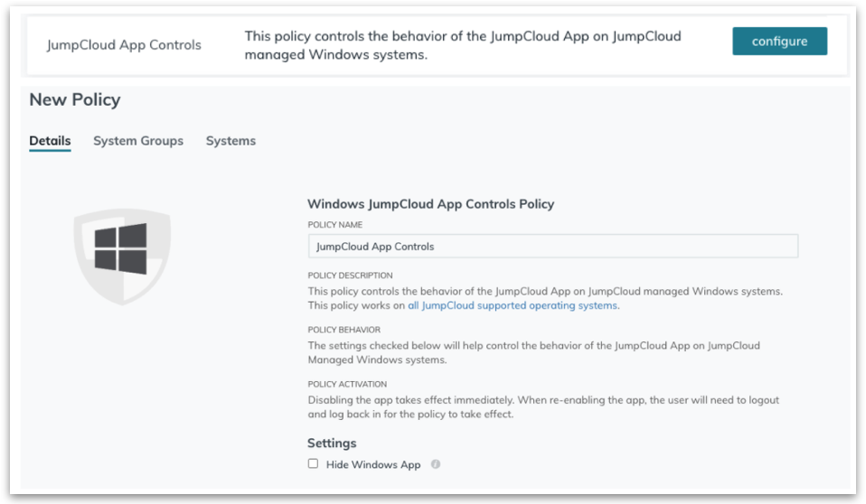Click the Hide Windows App label text
Viewport: 866px width, 504px height.
point(372,465)
